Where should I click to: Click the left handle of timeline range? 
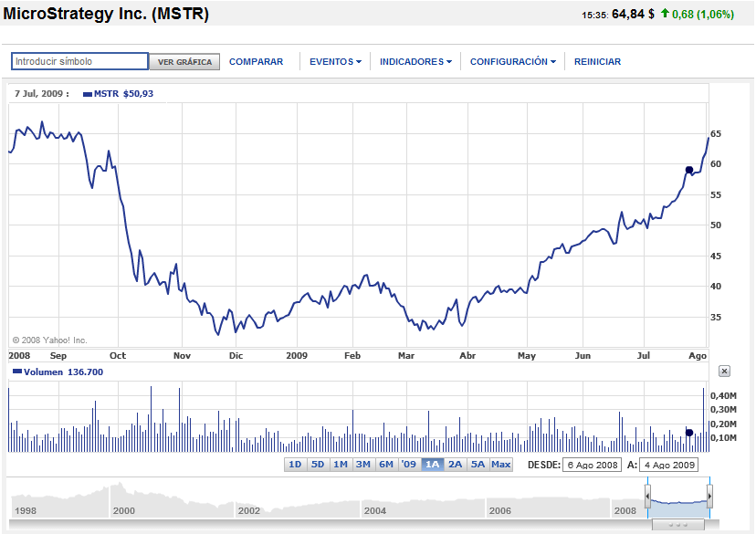click(647, 497)
